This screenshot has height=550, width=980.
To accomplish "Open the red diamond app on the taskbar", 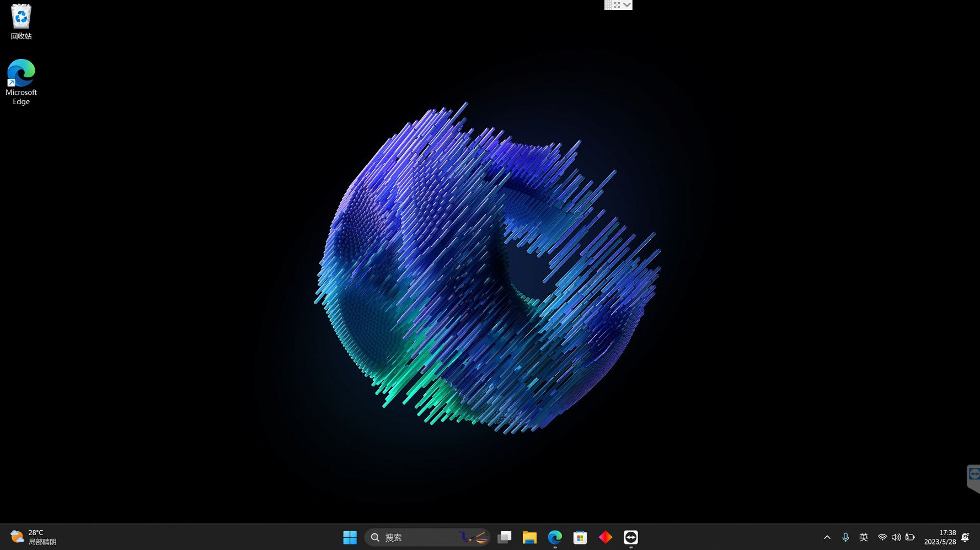I will point(605,537).
